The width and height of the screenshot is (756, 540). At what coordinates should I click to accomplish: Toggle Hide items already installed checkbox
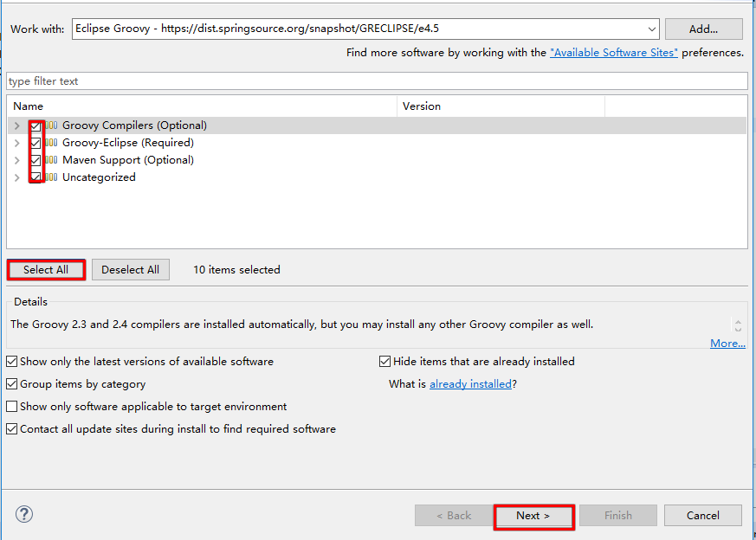click(x=384, y=361)
